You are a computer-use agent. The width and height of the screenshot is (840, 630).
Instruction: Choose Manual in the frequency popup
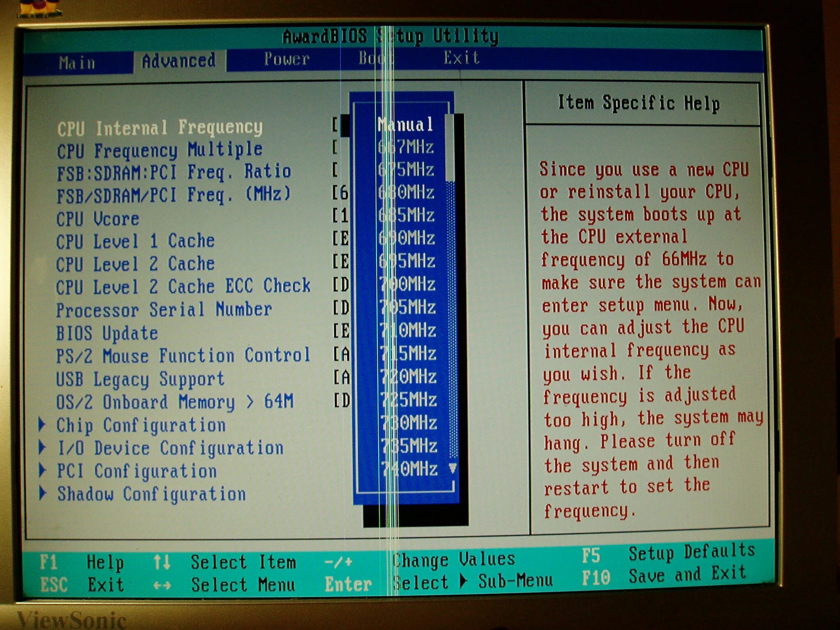[405, 124]
